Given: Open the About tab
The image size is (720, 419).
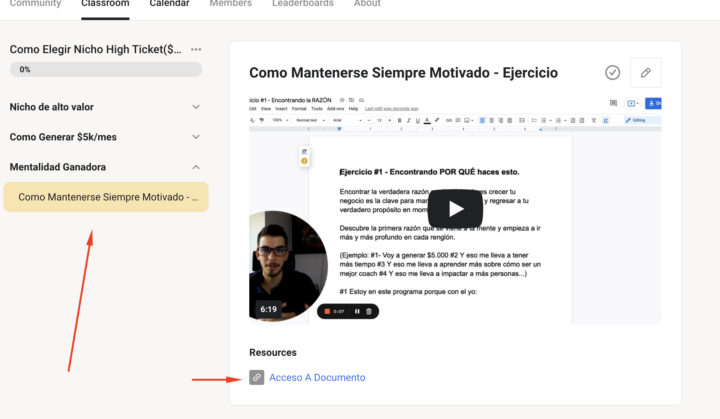Looking at the screenshot, I should (x=367, y=4).
